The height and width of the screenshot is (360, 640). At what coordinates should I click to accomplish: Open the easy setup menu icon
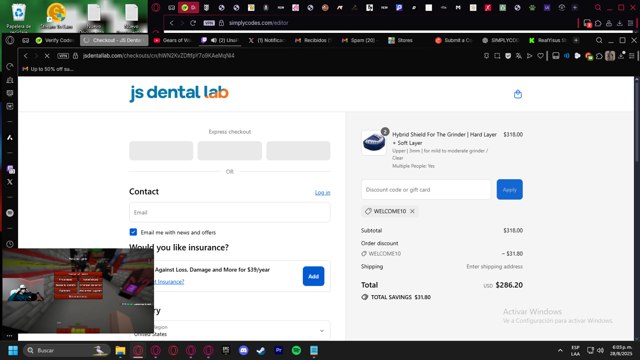632,56
